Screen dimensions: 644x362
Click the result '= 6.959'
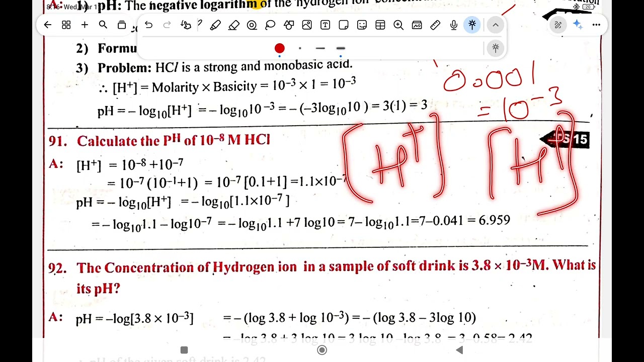tap(489, 220)
